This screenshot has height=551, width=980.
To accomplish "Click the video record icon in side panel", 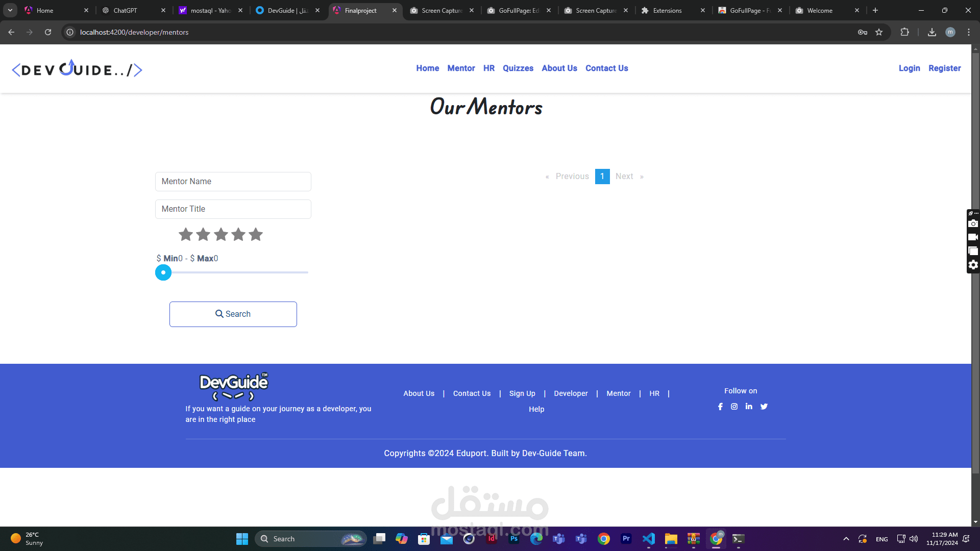I will tap(973, 237).
